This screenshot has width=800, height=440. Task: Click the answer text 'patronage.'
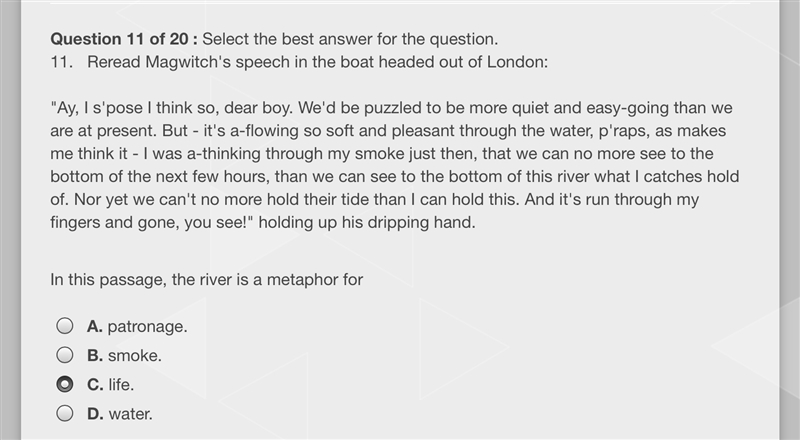pos(147,327)
